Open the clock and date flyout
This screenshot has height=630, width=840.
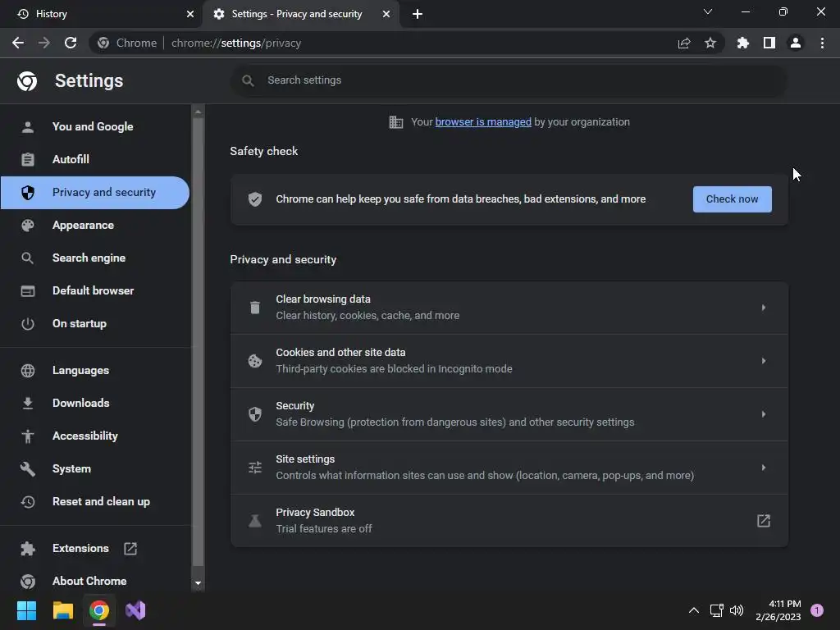(778, 610)
